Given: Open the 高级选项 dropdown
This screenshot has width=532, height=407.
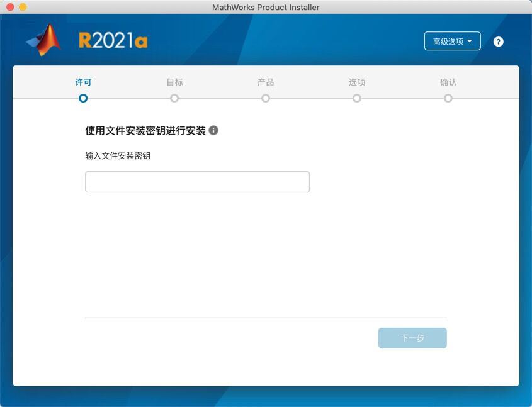Looking at the screenshot, I should [452, 41].
